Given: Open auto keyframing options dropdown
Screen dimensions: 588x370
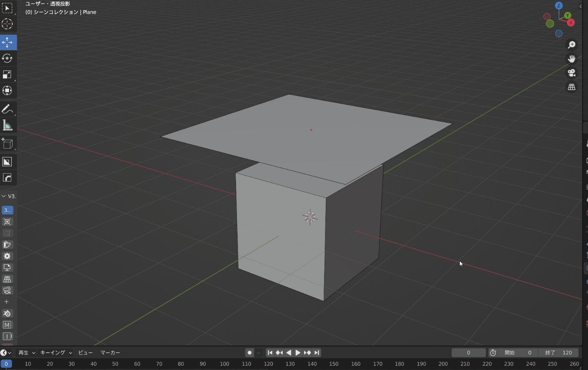Looking at the screenshot, I should (x=259, y=353).
